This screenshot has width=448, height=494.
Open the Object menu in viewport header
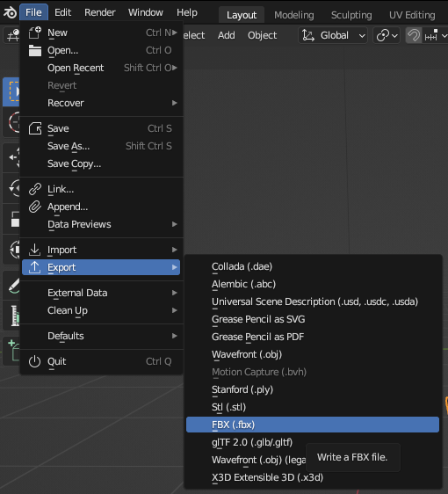pos(263,35)
